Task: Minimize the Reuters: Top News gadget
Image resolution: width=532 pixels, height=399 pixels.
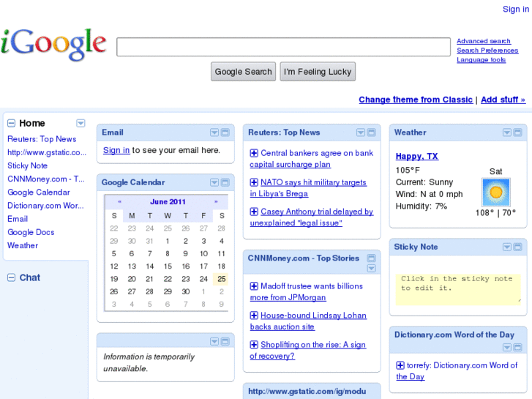Action: pyautogui.click(x=372, y=133)
